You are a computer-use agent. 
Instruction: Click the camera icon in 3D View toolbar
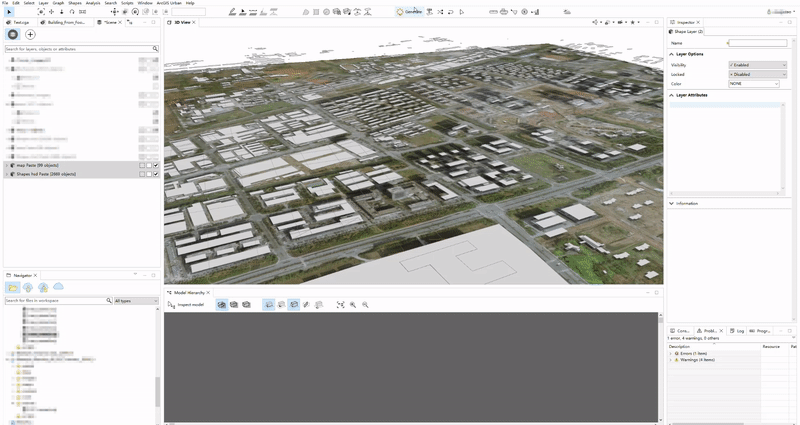pyautogui.click(x=620, y=22)
